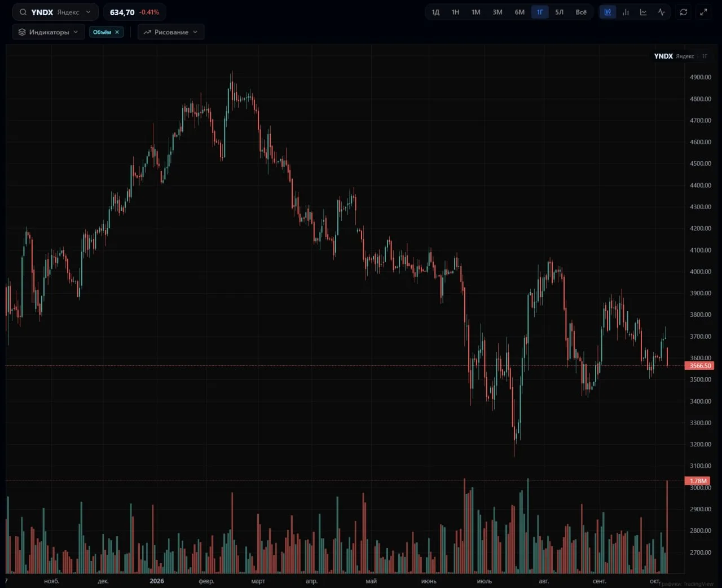
Task: Select the 1Н timeframe
Action: pyautogui.click(x=455, y=12)
